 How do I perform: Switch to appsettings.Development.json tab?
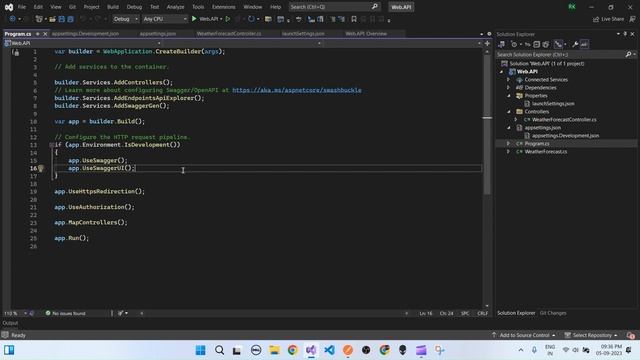pos(85,34)
